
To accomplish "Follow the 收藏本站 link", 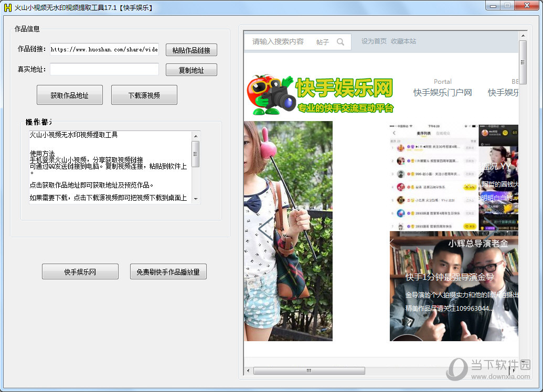I will pyautogui.click(x=403, y=41).
